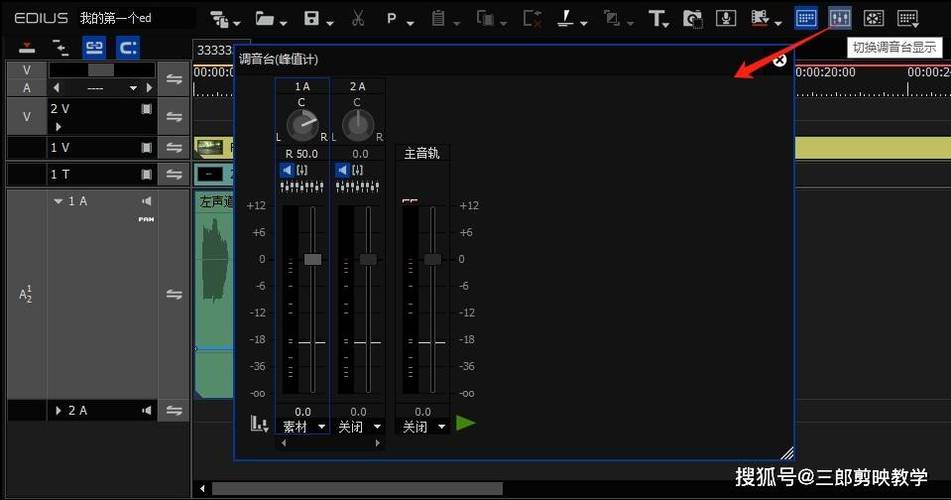This screenshot has width=951, height=500.
Task: Click the add cut point icon
Action: pos(565,19)
